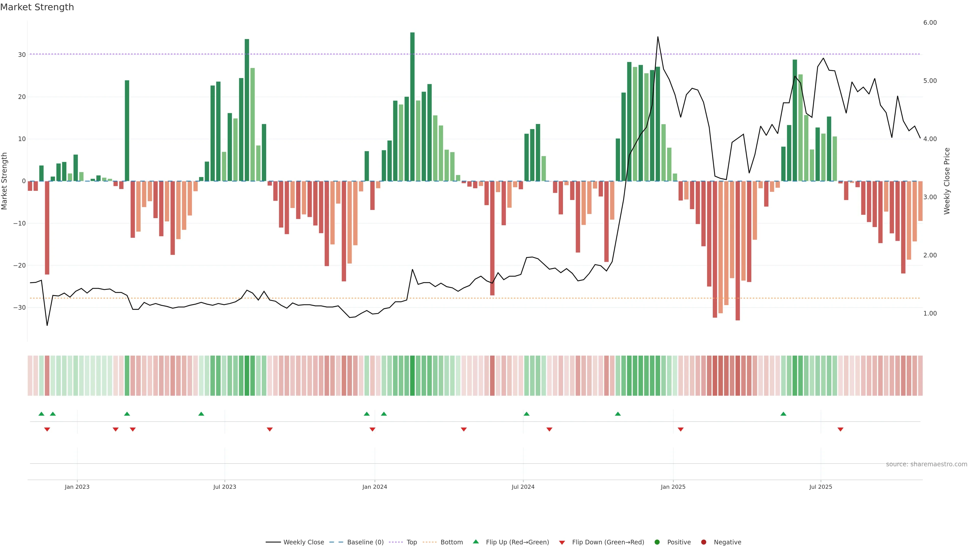Click the Flip Down (Green→Red) legend label
Screen dimensions: 980x551
point(608,542)
